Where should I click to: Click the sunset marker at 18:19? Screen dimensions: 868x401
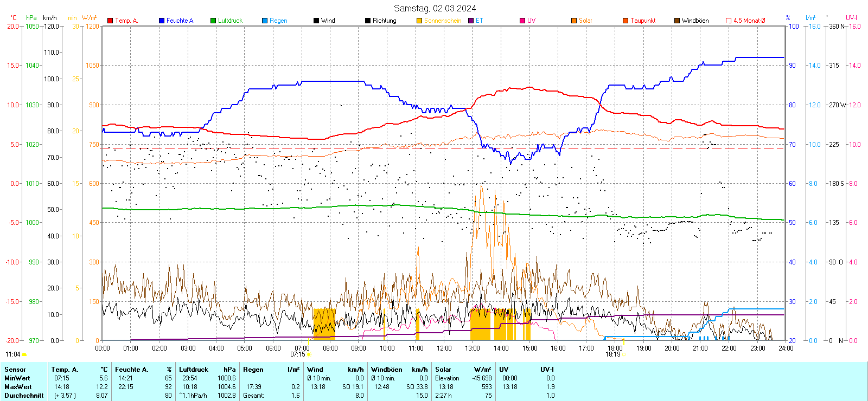tap(624, 354)
